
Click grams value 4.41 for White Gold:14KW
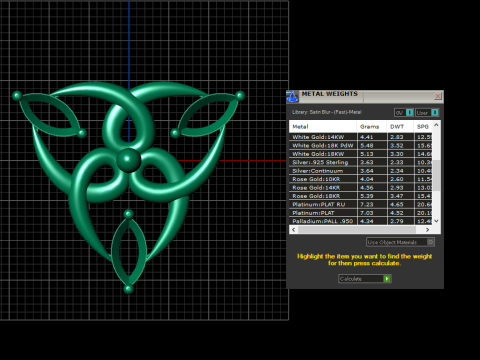tap(367, 137)
